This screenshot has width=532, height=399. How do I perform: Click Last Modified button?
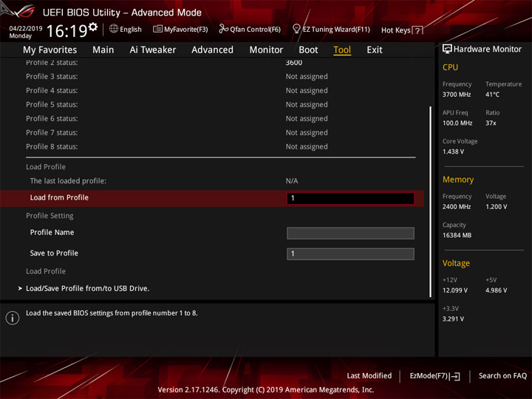coord(369,376)
